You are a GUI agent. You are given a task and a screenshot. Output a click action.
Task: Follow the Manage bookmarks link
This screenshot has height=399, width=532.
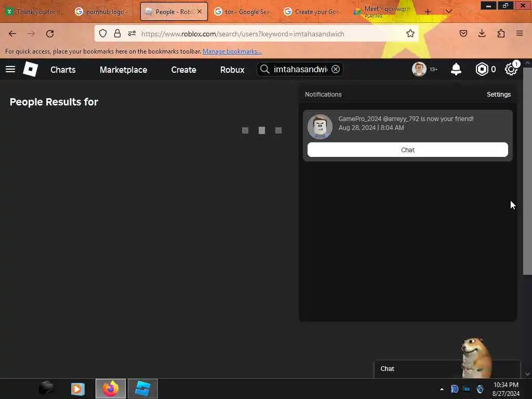coord(232,51)
